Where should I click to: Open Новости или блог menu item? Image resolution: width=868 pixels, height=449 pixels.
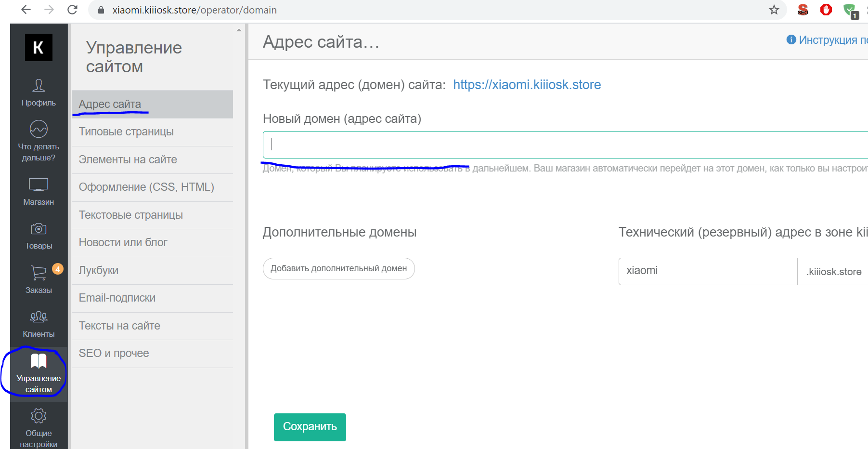tap(152, 243)
